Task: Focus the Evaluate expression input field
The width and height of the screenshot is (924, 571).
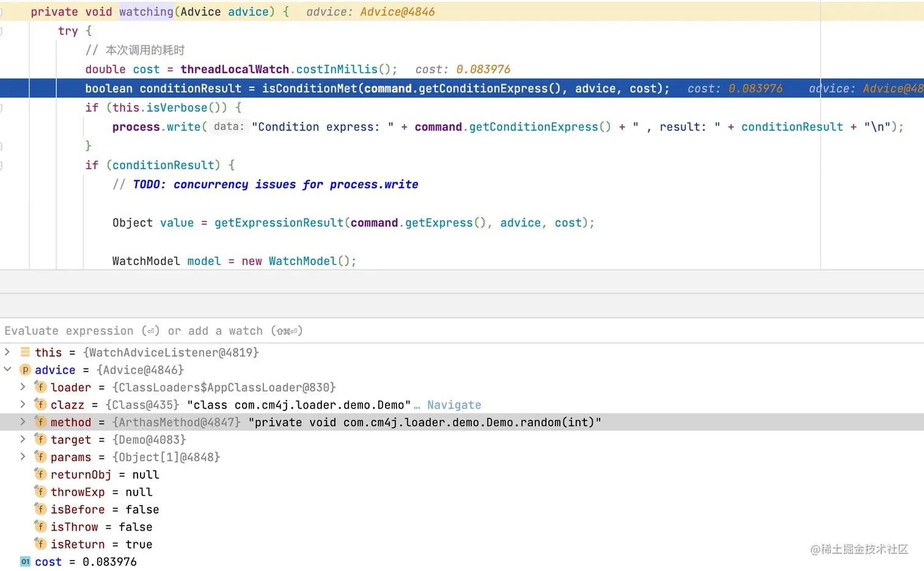Action: 428,331
